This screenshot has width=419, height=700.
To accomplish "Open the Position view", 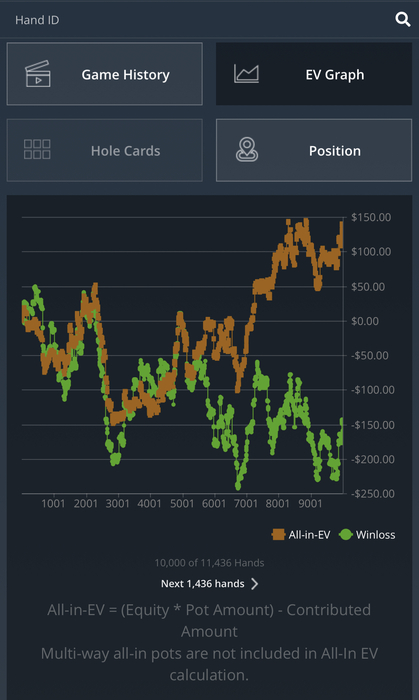I will [314, 150].
